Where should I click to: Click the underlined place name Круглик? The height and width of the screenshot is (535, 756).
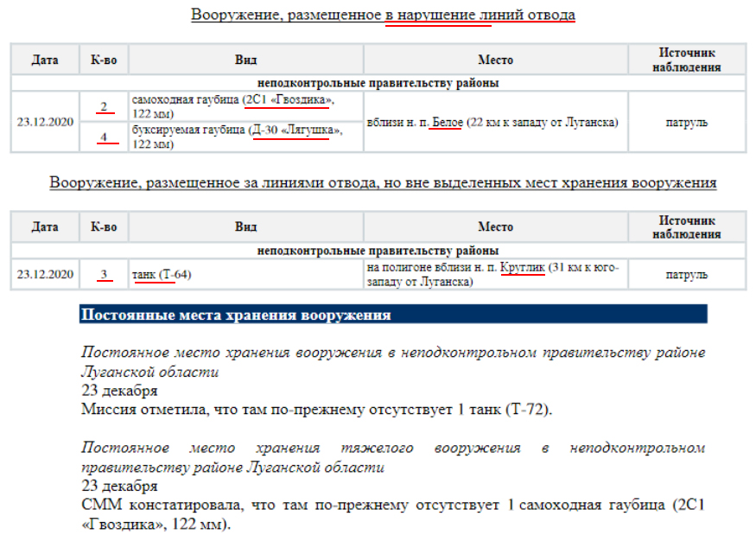coord(523,267)
